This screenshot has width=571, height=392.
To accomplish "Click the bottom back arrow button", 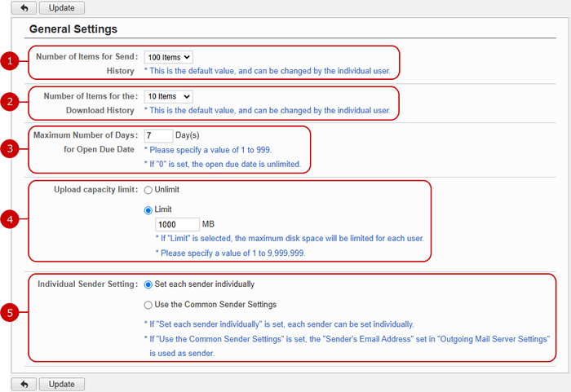I will coord(24,384).
